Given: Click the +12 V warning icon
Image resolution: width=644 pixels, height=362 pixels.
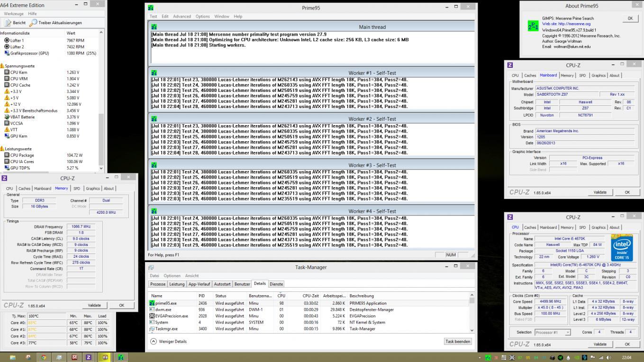Looking at the screenshot, I should (x=7, y=104).
